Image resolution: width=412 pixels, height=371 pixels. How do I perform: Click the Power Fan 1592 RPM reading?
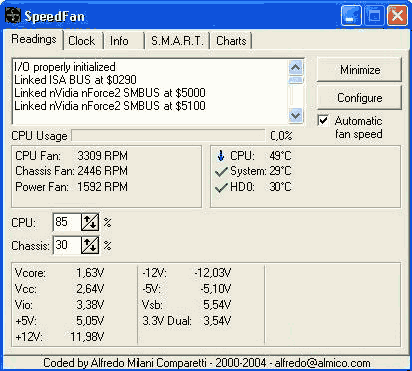[71, 187]
